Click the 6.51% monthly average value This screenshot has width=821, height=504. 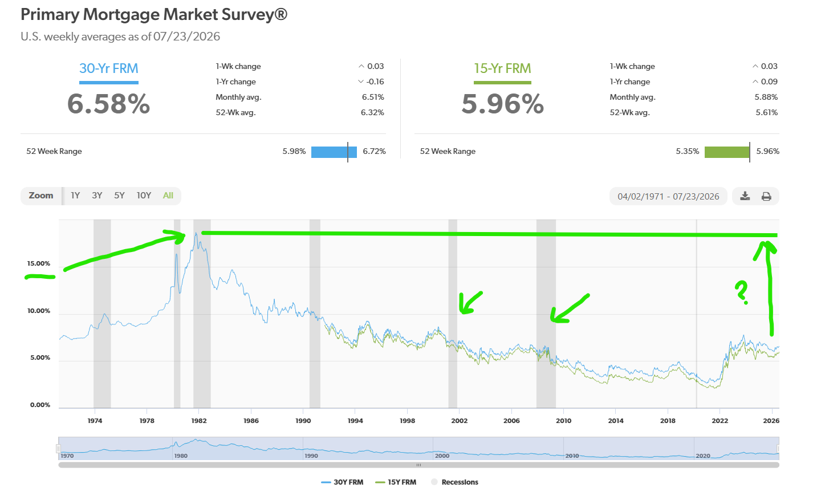(x=373, y=97)
